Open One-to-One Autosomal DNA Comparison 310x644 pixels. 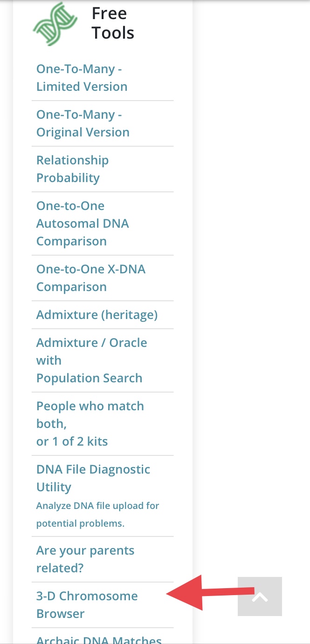tap(82, 223)
